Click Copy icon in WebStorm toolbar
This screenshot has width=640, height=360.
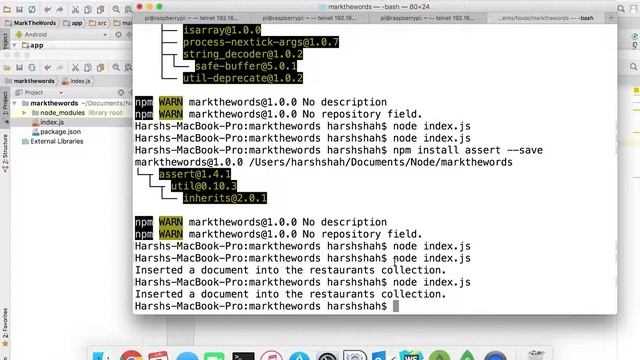(x=88, y=67)
